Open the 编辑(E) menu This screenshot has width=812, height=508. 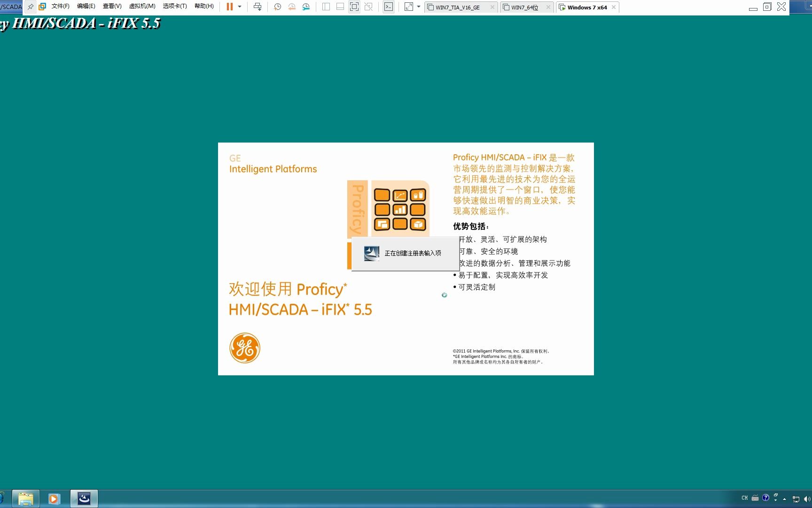click(x=86, y=6)
